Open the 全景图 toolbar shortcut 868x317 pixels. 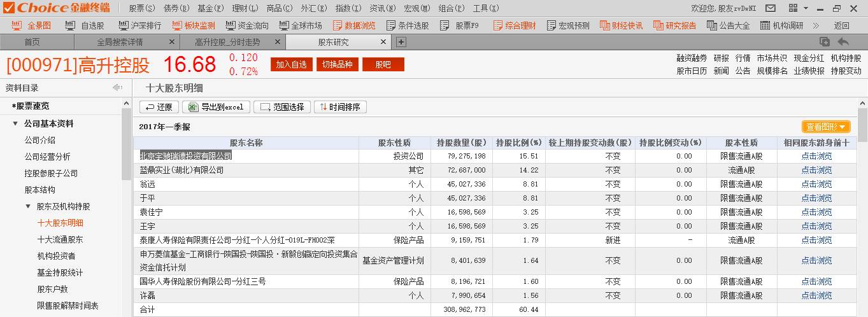click(x=33, y=26)
